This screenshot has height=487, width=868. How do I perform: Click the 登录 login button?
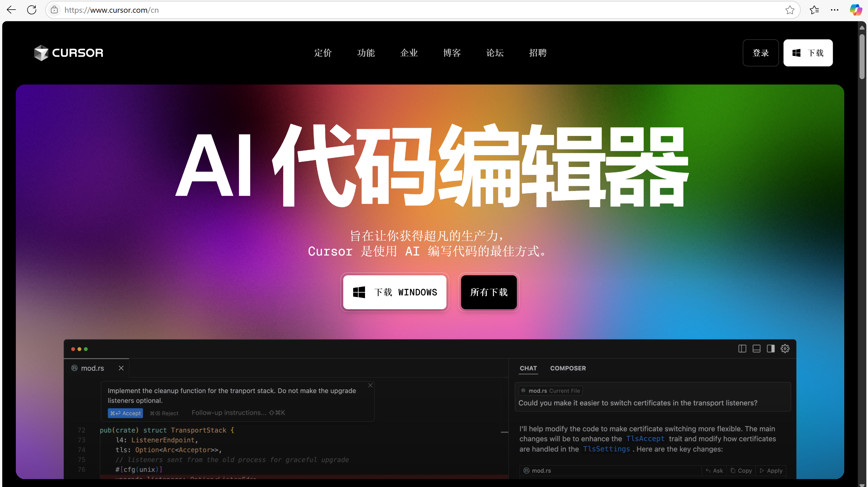click(x=761, y=53)
